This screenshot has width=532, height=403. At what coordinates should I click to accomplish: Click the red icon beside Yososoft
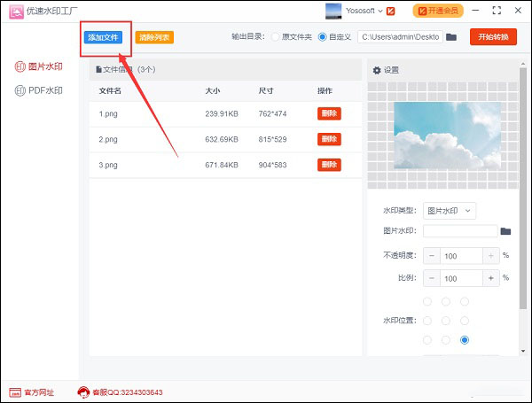coord(391,12)
